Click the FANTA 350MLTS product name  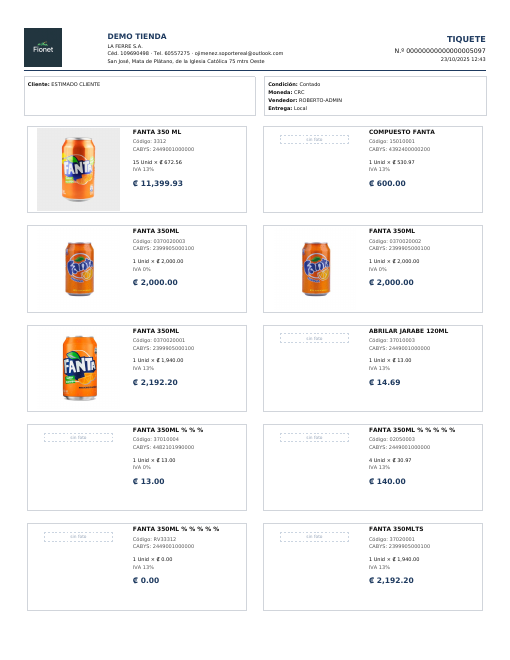(x=396, y=529)
